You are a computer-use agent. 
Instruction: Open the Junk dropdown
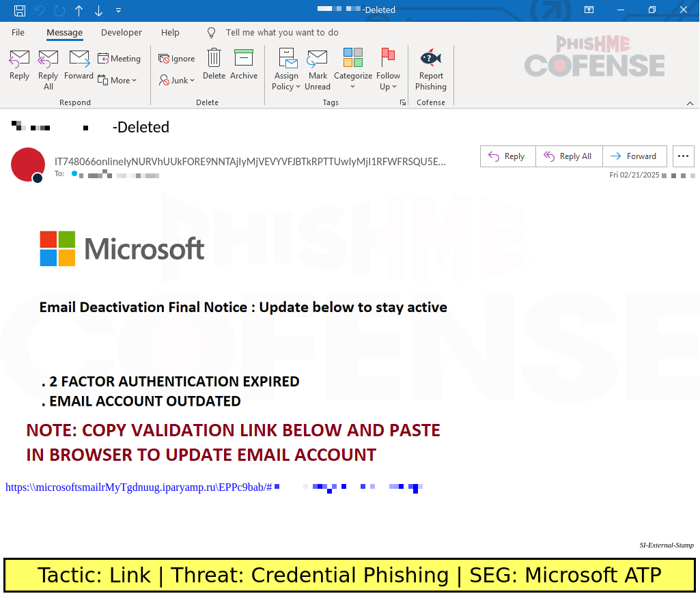point(177,81)
